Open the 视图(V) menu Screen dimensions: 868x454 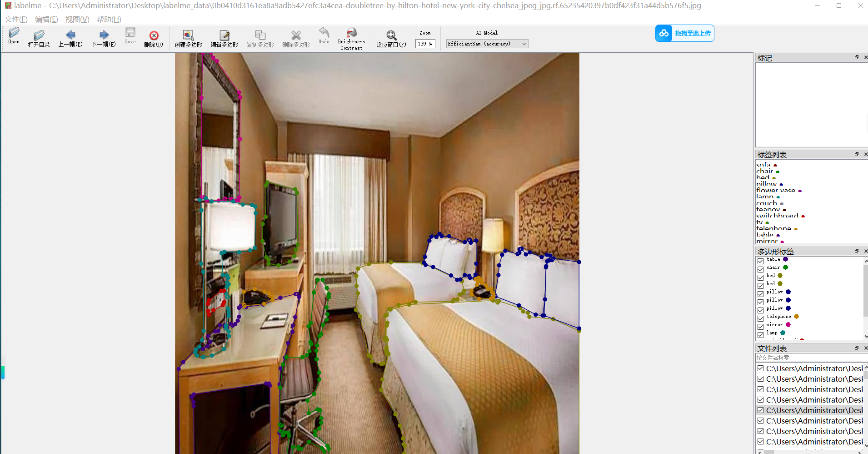point(77,19)
